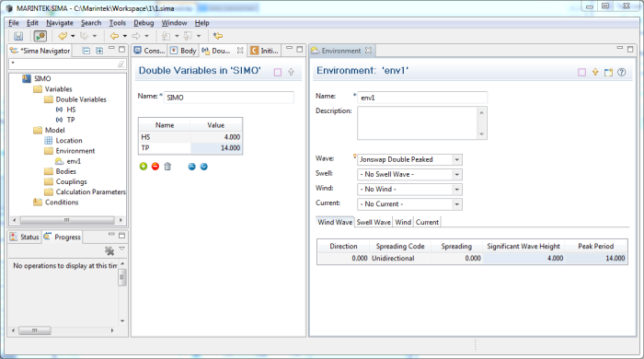Viewport: 644px width, 359px height.
Task: Click the Environment Name input field
Action: tap(422, 98)
